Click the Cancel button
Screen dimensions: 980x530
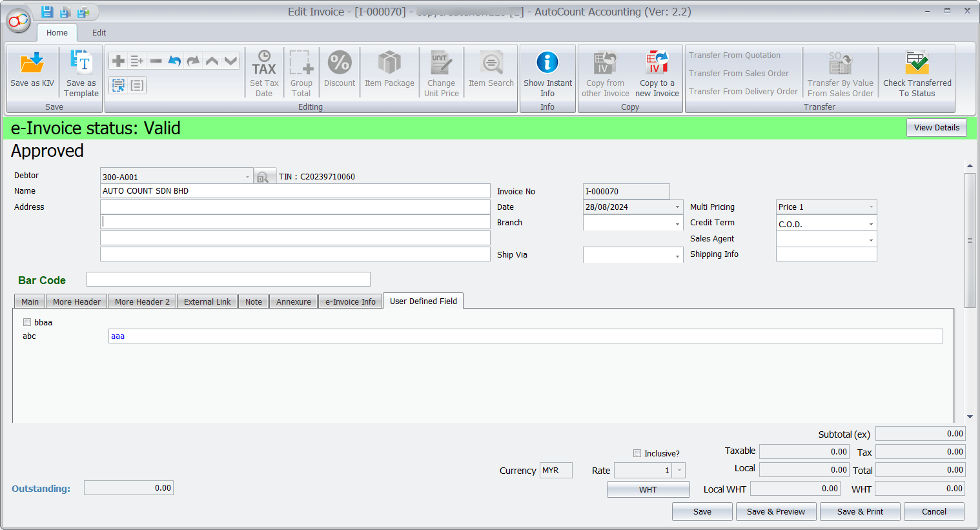(934, 512)
